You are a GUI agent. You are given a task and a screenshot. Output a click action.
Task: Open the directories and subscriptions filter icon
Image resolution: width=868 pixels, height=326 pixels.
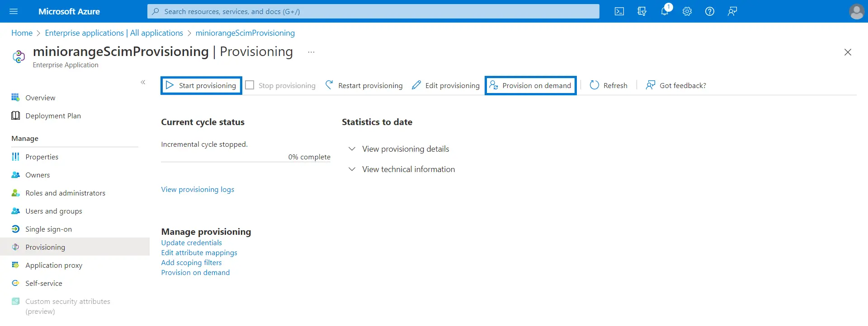642,11
